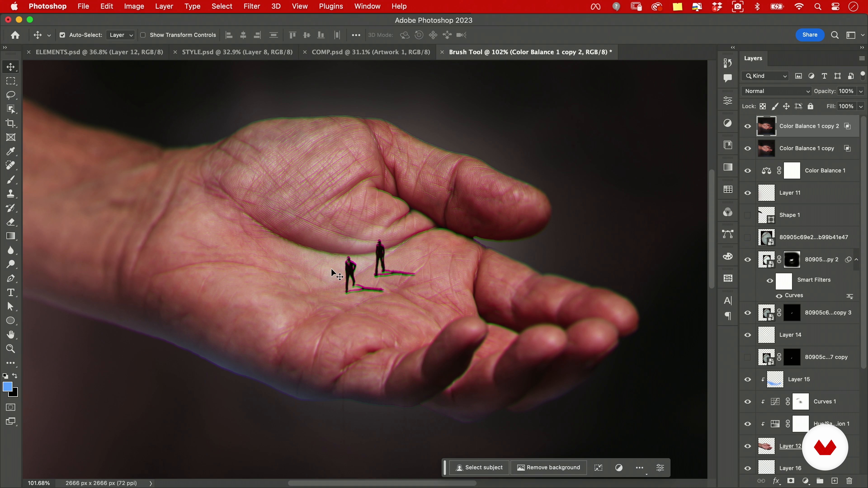
Task: Hide the Layer 11 layer
Action: [747, 193]
